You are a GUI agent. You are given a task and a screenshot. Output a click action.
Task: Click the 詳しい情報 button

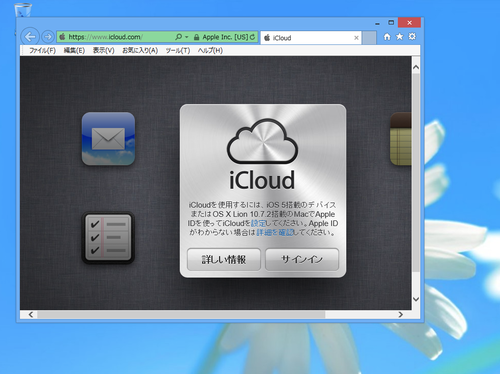(224, 259)
